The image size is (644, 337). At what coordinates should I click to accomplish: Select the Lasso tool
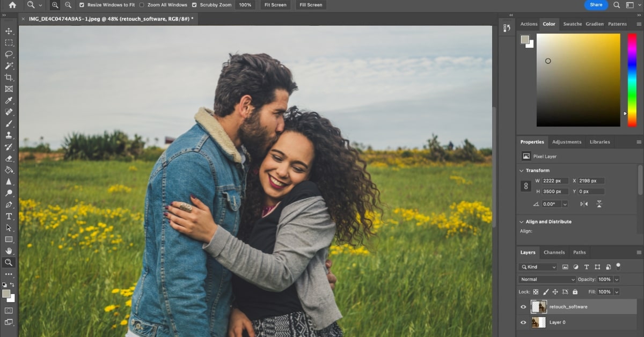tap(9, 54)
